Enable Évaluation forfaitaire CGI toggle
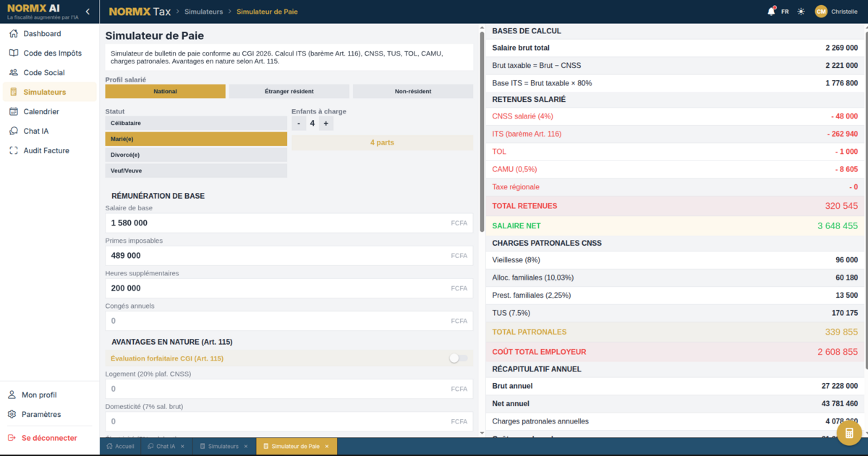 [x=459, y=358]
